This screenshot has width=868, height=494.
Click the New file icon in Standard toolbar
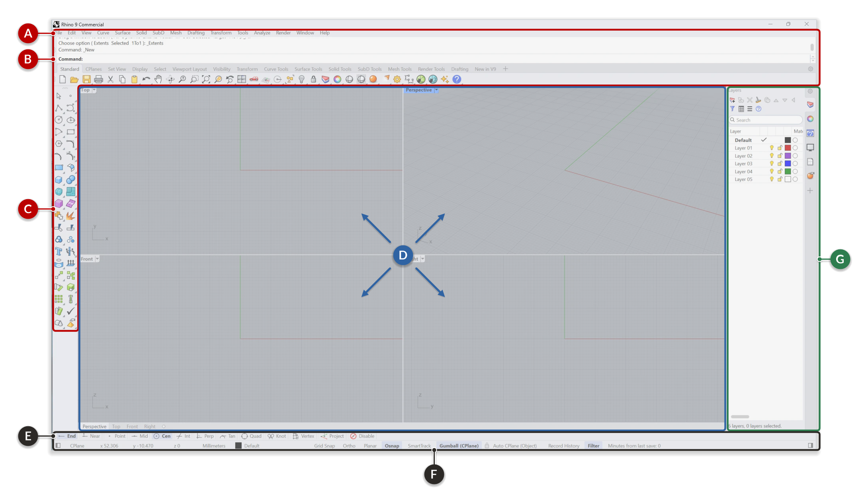63,79
